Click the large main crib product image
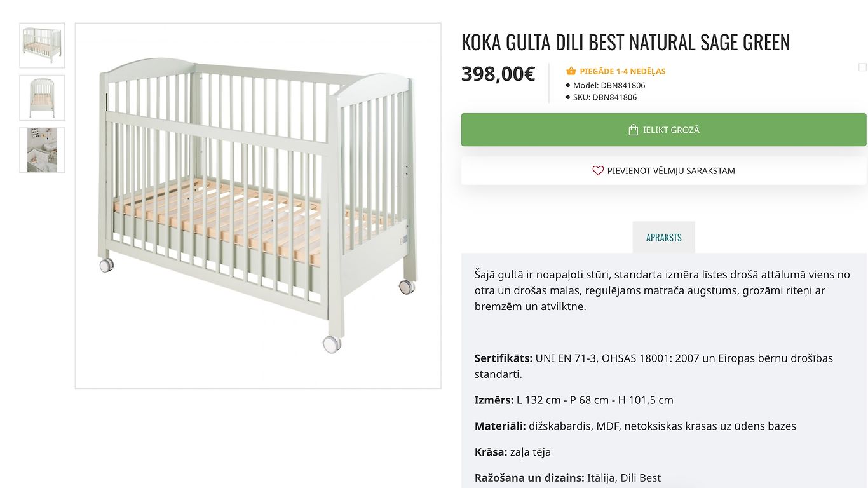The height and width of the screenshot is (488, 868). coord(258,206)
